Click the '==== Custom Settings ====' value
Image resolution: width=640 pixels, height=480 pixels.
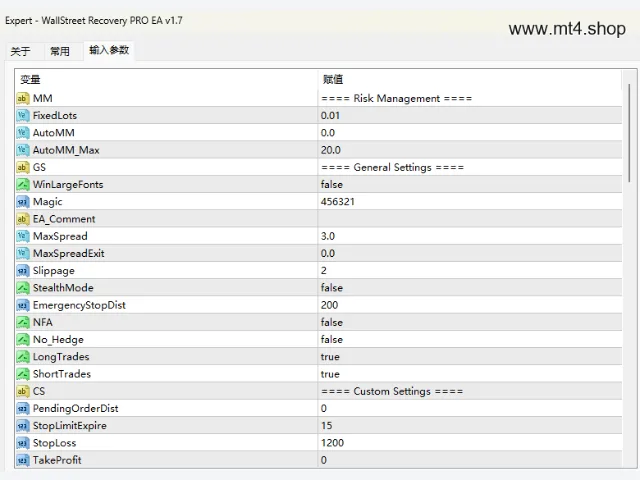point(392,391)
